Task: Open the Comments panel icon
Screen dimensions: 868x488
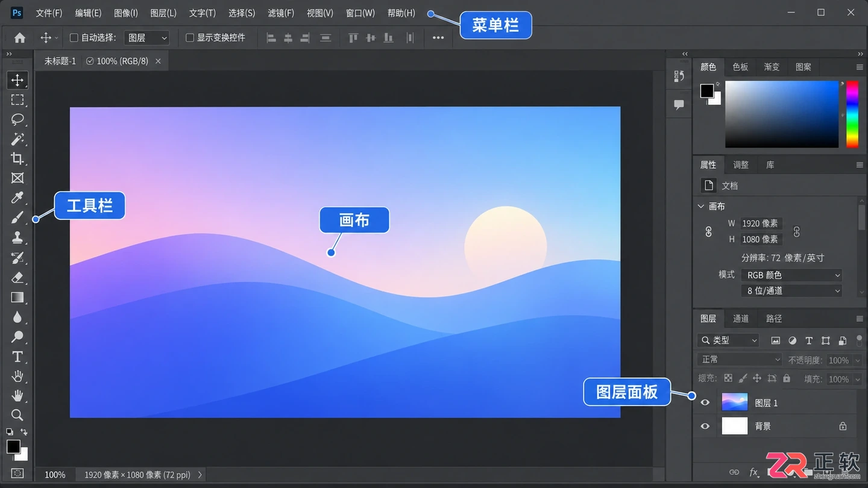Action: 679,105
